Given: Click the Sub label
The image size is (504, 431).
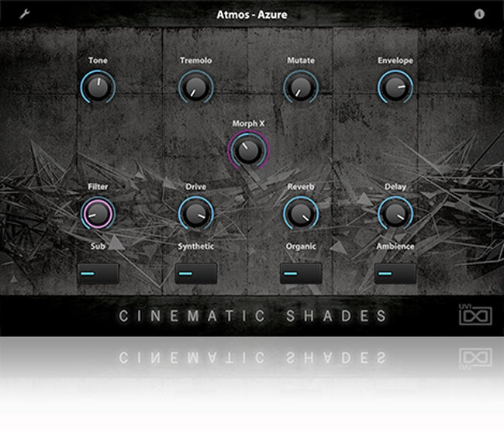Looking at the screenshot, I should pyautogui.click(x=98, y=247).
